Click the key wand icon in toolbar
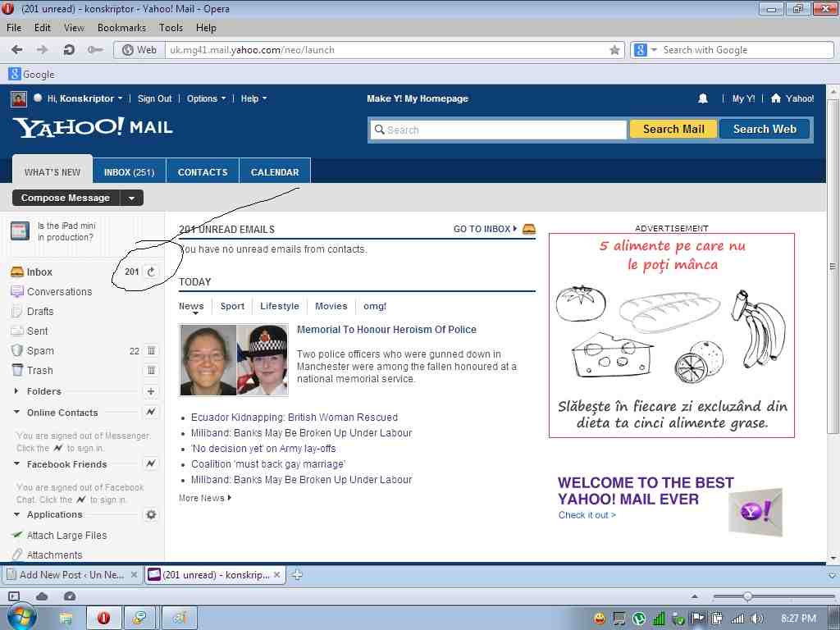 [x=95, y=50]
